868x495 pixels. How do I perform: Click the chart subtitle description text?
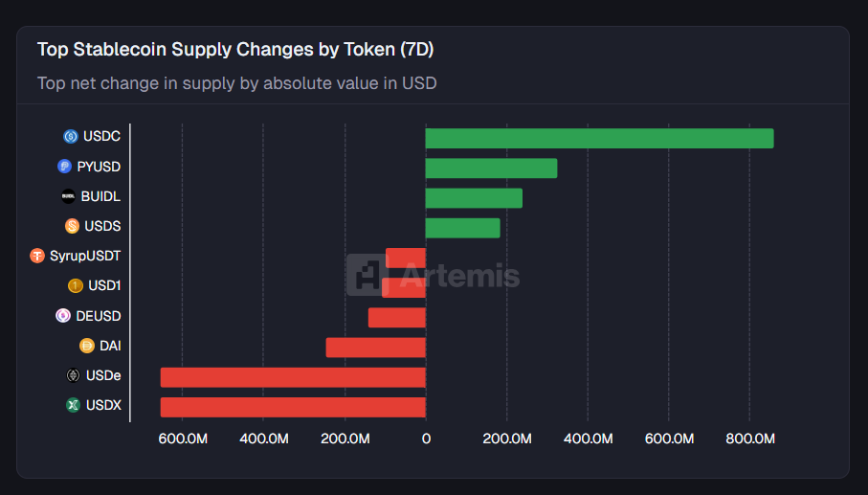[x=236, y=83]
